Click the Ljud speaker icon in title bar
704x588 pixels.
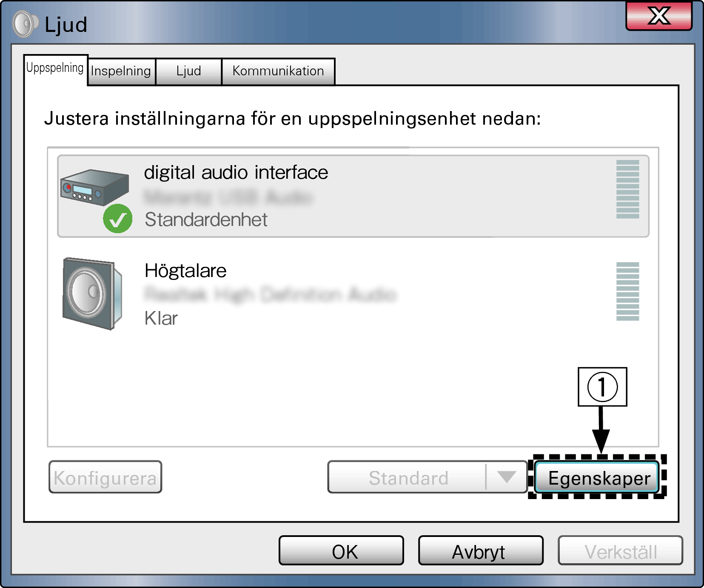[25, 24]
